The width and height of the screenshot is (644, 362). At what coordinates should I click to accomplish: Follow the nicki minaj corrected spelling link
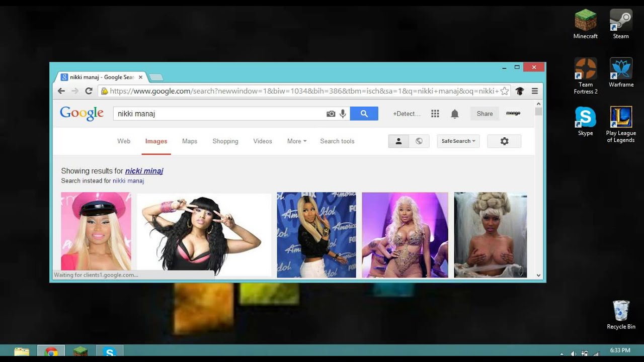point(144,171)
